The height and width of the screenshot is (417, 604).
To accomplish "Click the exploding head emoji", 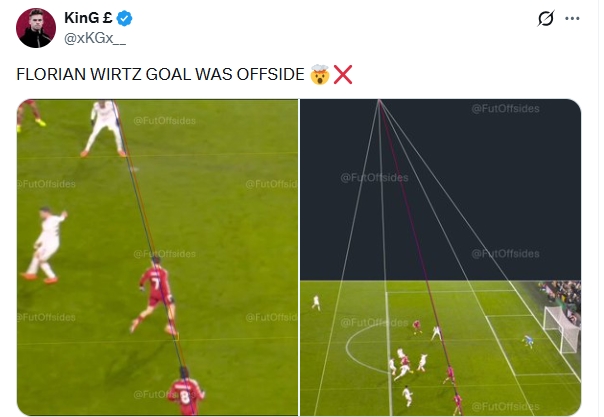I will [320, 75].
